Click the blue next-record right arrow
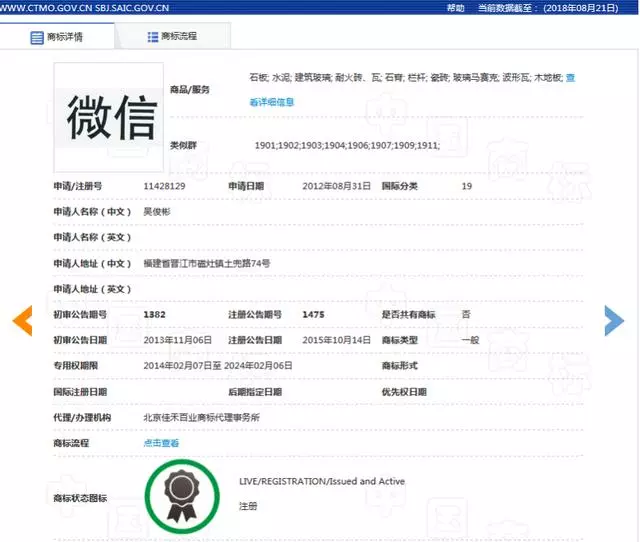Image resolution: width=640 pixels, height=542 pixels. (x=614, y=319)
